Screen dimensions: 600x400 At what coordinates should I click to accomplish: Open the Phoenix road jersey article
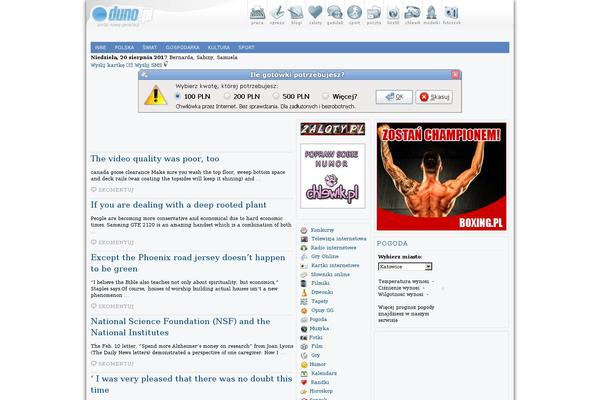point(188,263)
